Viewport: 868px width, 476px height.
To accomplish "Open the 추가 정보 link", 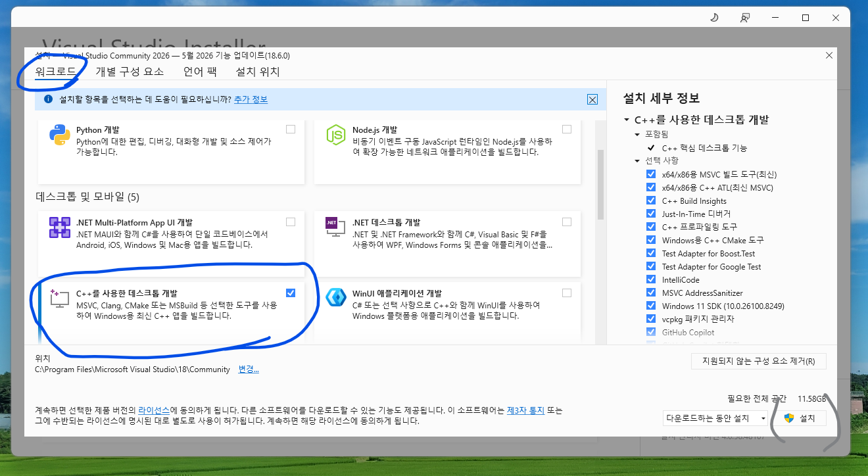I will click(x=251, y=99).
